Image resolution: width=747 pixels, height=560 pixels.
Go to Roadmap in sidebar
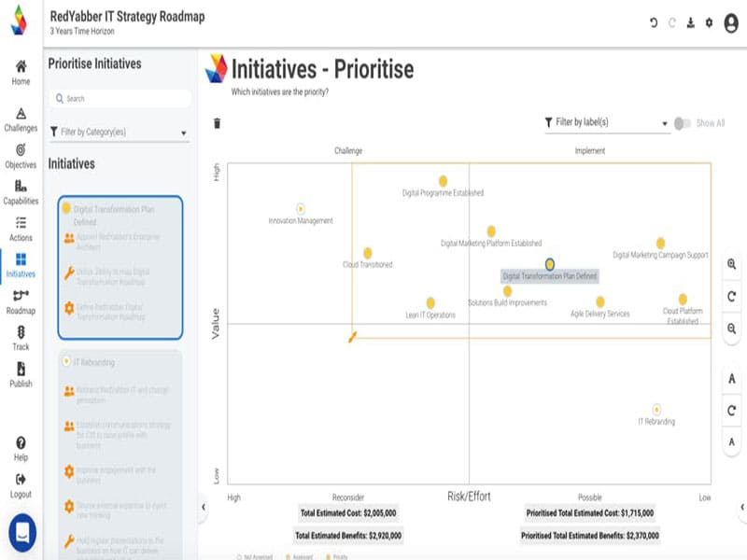pos(21,301)
